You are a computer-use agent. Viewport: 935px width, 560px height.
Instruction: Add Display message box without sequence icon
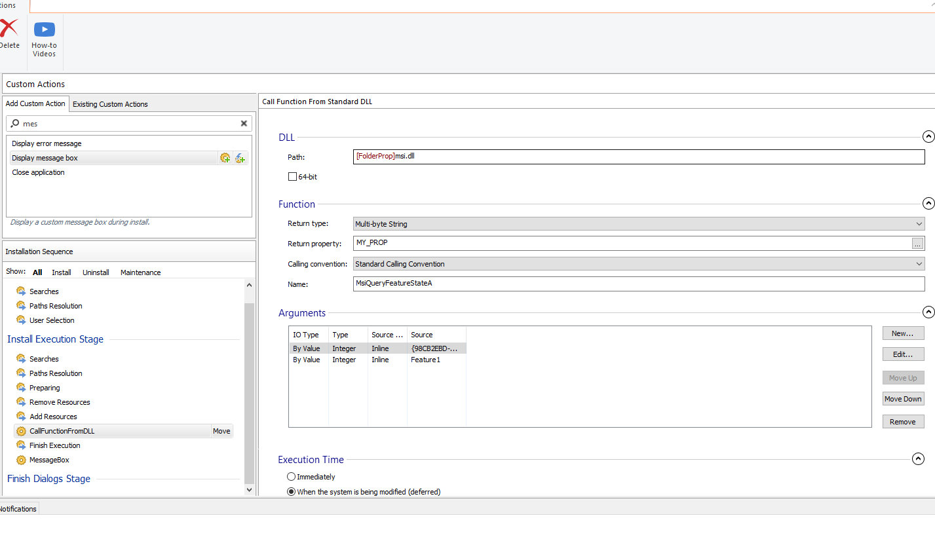(240, 158)
